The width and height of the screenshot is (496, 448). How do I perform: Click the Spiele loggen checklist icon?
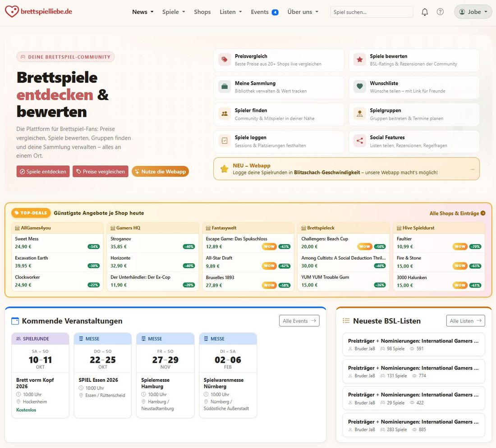point(225,141)
